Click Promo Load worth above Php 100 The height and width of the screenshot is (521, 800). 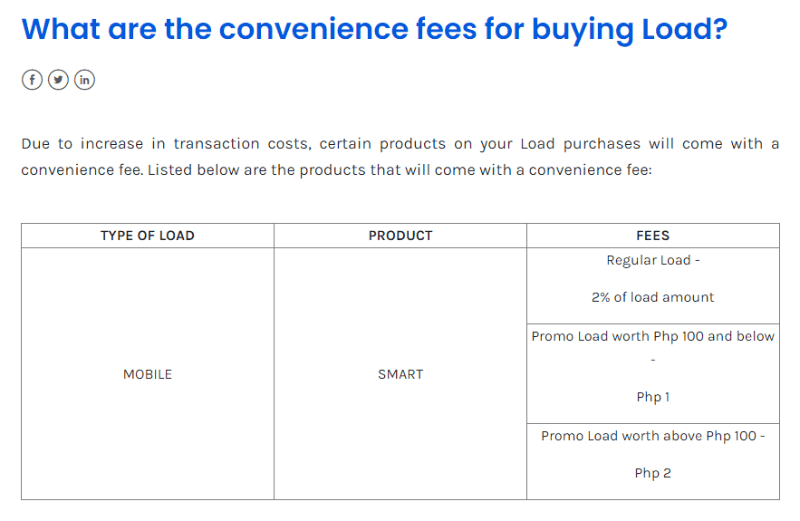click(653, 436)
